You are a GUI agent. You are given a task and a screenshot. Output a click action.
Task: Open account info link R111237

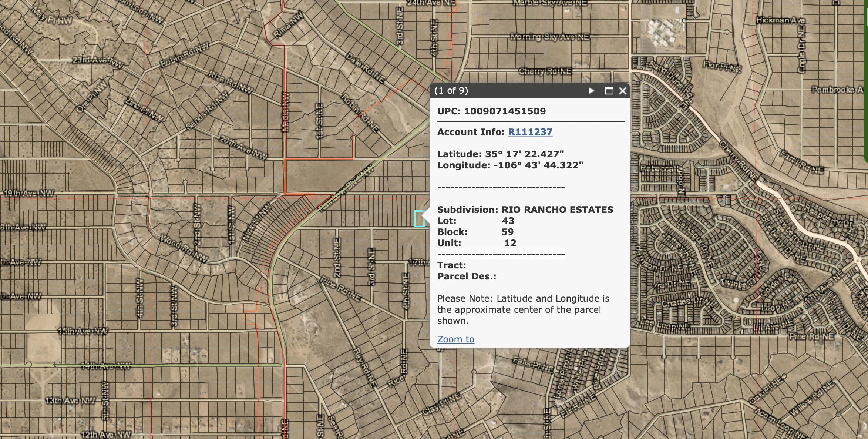[530, 132]
